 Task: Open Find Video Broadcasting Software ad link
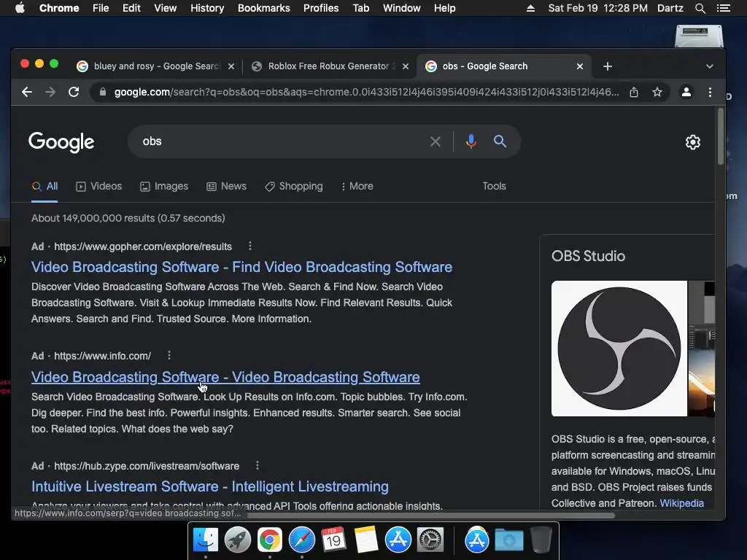tap(241, 267)
